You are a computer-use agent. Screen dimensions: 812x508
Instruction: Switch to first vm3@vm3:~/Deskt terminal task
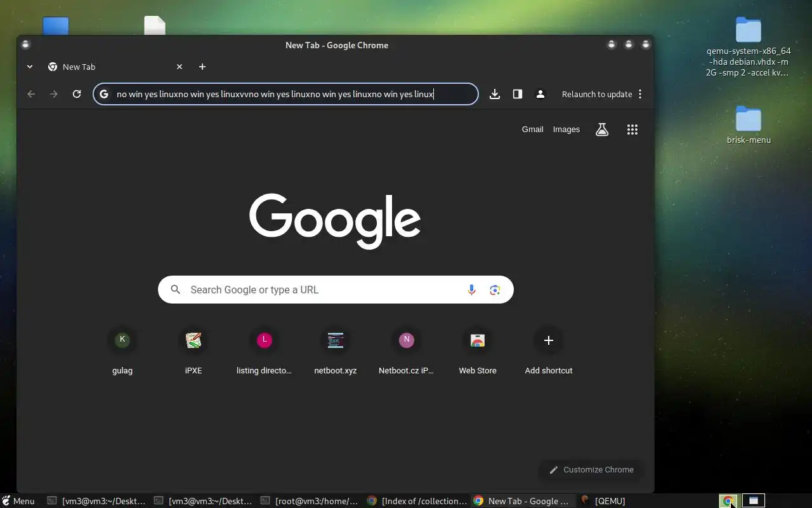[97, 501]
